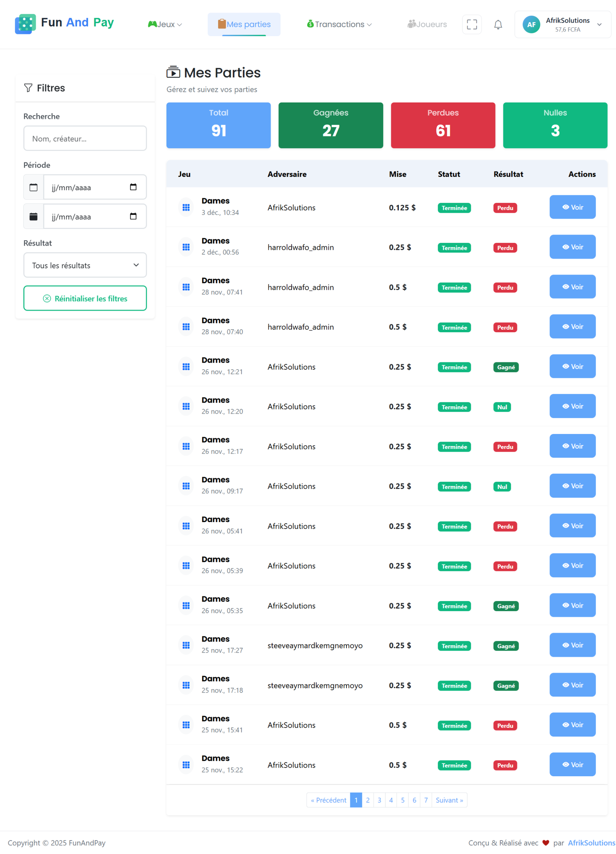Click the Filtres funnel icon
The width and height of the screenshot is (616, 854).
28,88
